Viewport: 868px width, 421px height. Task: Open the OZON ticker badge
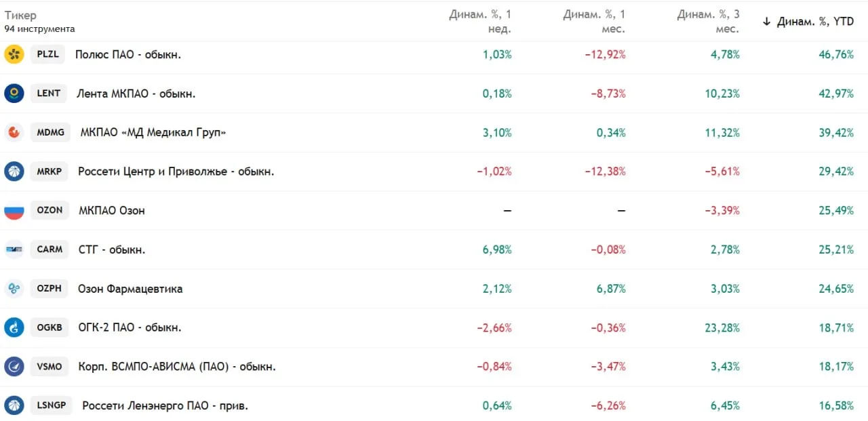pos(50,210)
